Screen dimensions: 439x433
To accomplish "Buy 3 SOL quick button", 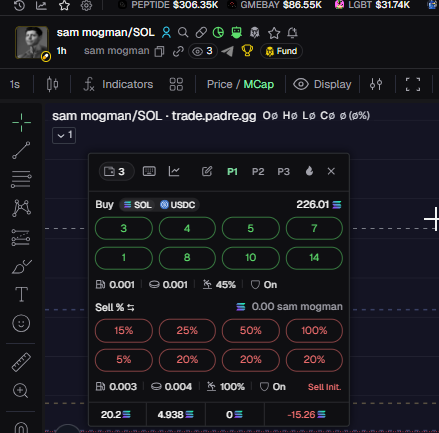I will click(124, 228).
